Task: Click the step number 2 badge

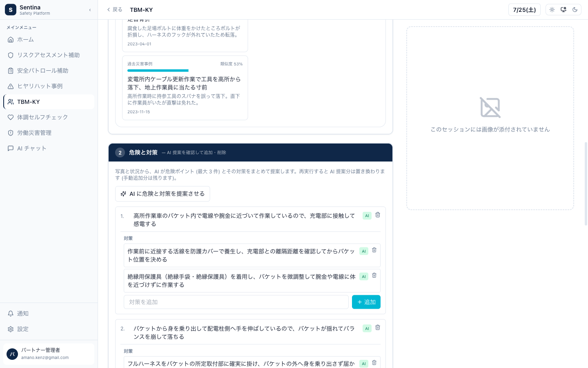Action: point(120,153)
